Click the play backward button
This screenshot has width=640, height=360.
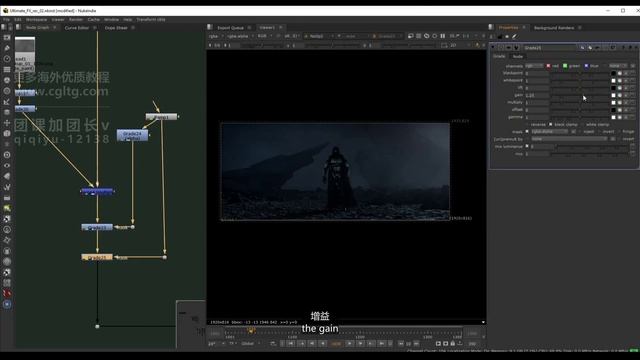(322, 344)
